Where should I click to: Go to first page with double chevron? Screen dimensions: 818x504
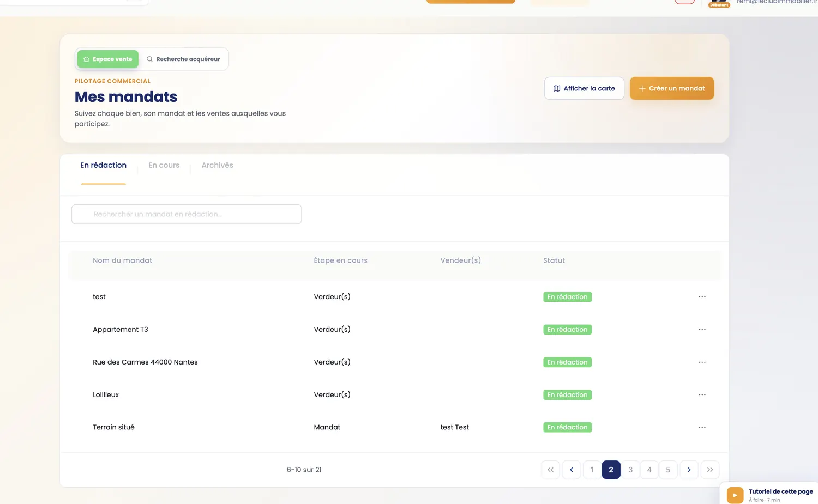point(550,470)
